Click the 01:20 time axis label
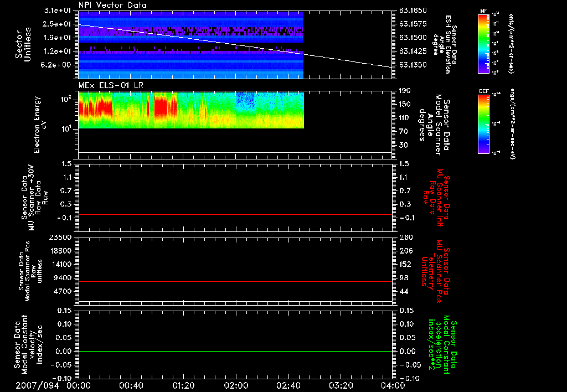567x392 pixels. click(x=183, y=385)
